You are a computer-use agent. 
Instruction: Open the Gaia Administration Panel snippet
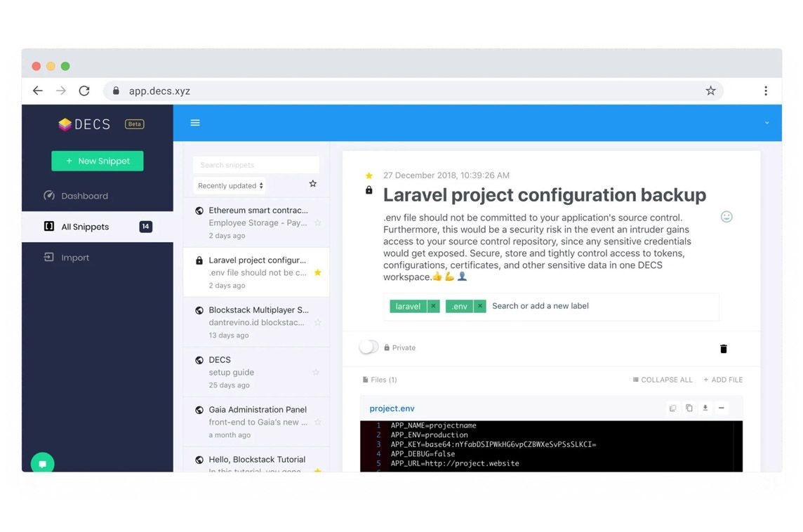tap(256, 422)
